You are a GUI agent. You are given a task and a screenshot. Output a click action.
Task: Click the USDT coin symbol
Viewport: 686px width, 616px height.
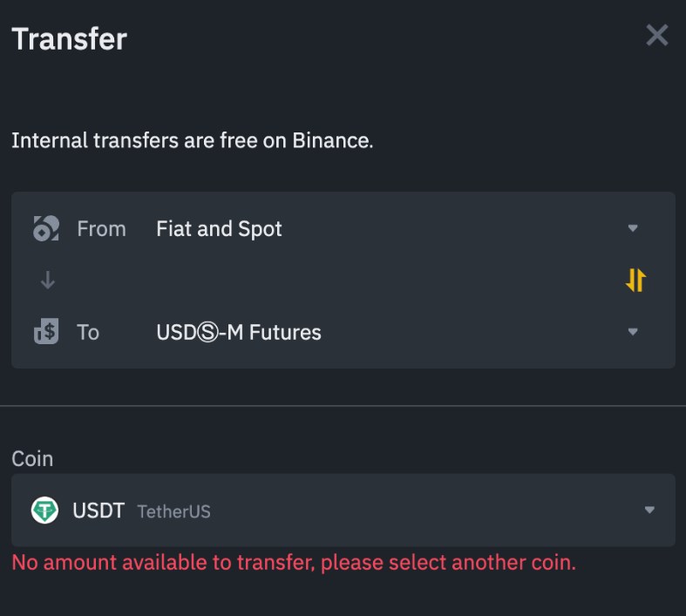click(98, 511)
